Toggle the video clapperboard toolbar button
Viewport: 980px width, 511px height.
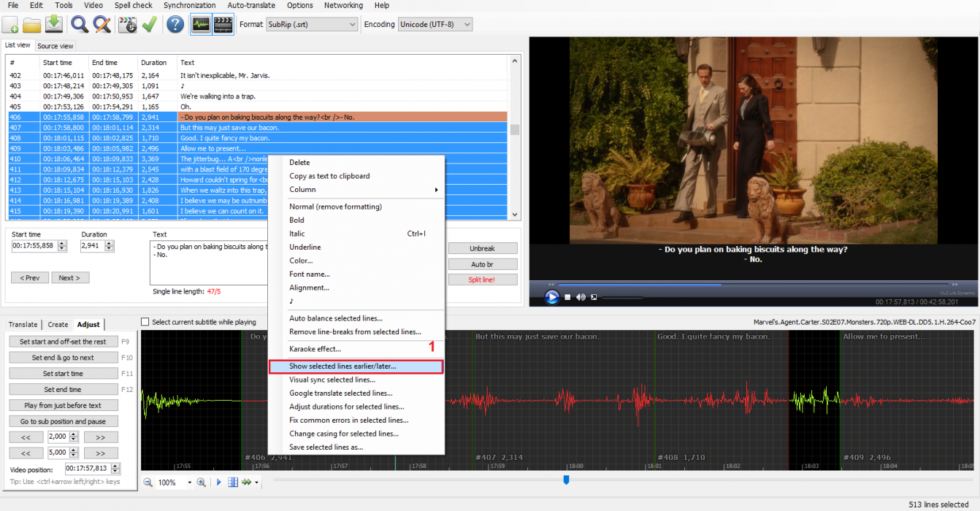[223, 25]
